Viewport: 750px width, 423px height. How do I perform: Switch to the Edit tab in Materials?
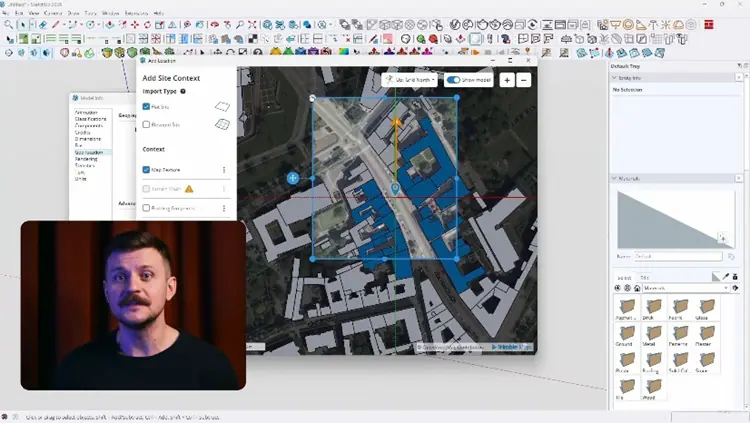644,278
